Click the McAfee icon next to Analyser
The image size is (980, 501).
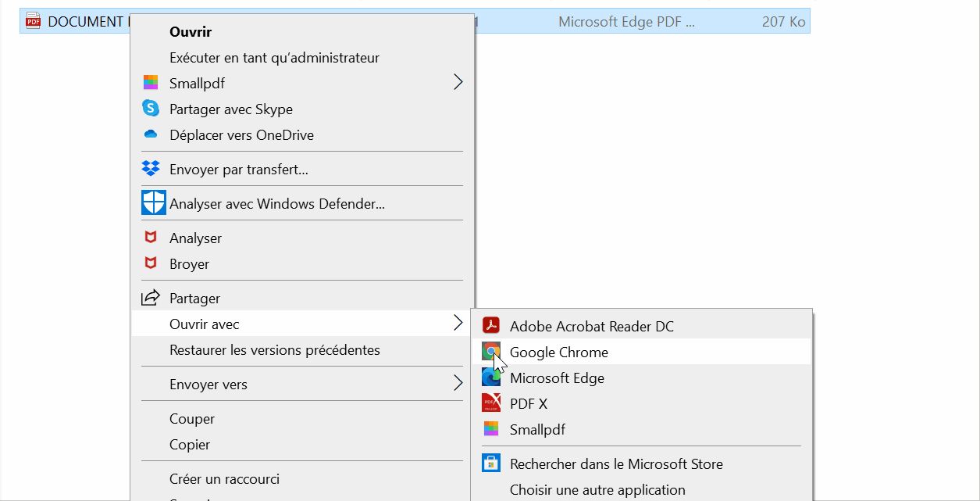tap(151, 238)
